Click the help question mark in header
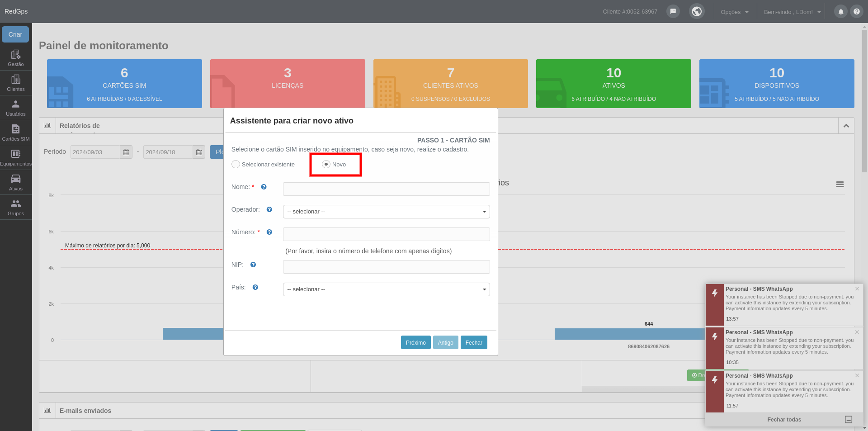868x431 pixels. click(x=857, y=11)
